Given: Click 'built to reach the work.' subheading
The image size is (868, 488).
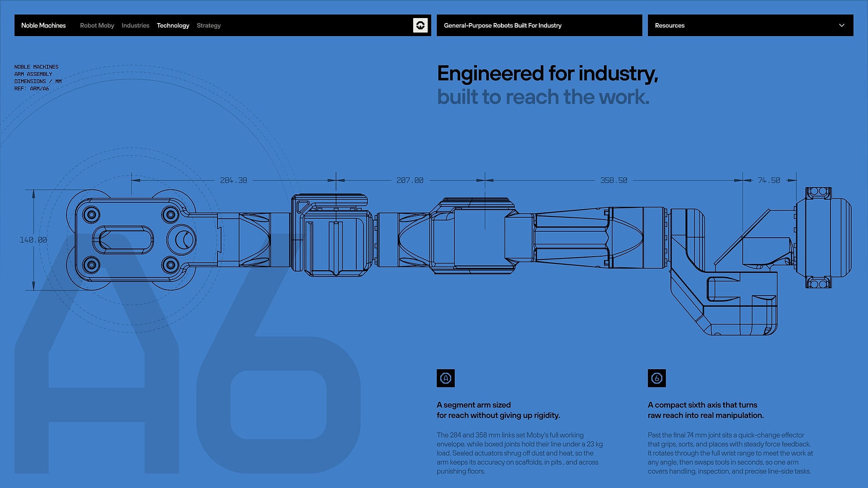Looking at the screenshot, I should tap(543, 97).
